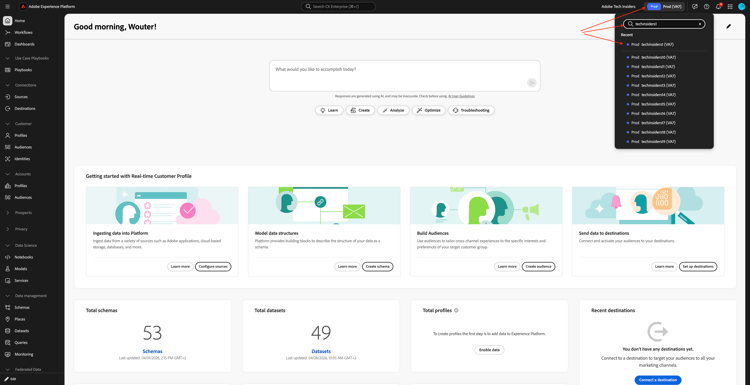Open the Destinations sidebar icon
This screenshot has height=385, width=750.
tap(8, 109)
